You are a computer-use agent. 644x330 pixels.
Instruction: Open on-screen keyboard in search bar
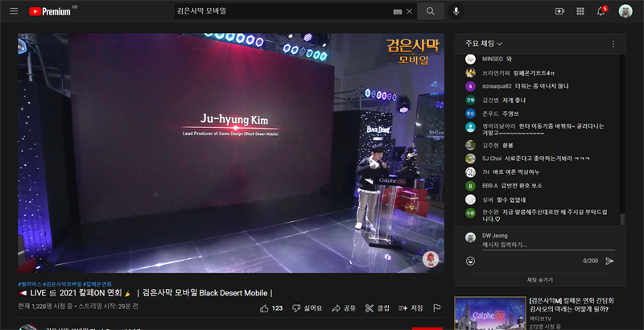pos(397,11)
